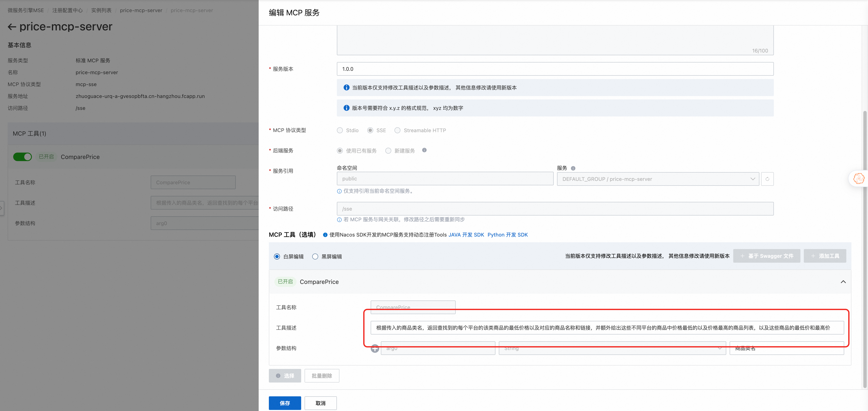Click the 添加工具 button
The width and height of the screenshot is (868, 411).
click(x=825, y=256)
